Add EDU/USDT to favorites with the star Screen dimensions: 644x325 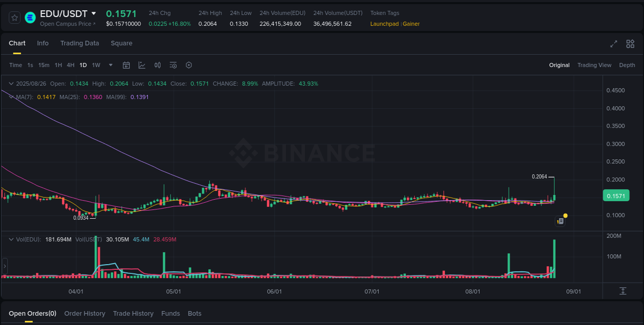pyautogui.click(x=14, y=17)
